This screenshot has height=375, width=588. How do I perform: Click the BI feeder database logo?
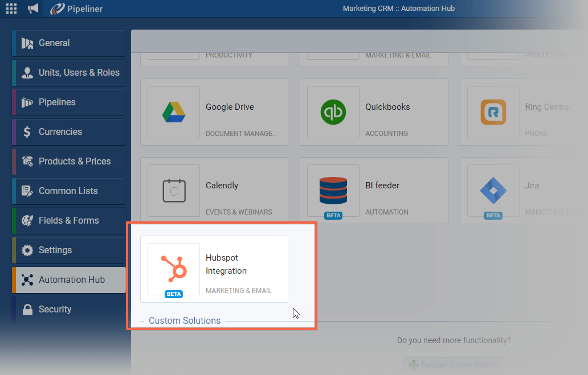(x=333, y=190)
